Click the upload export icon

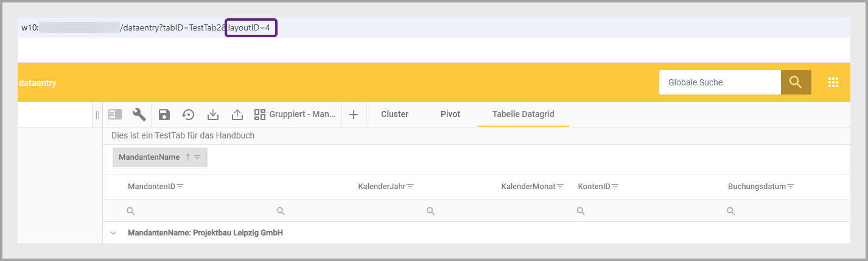[237, 115]
